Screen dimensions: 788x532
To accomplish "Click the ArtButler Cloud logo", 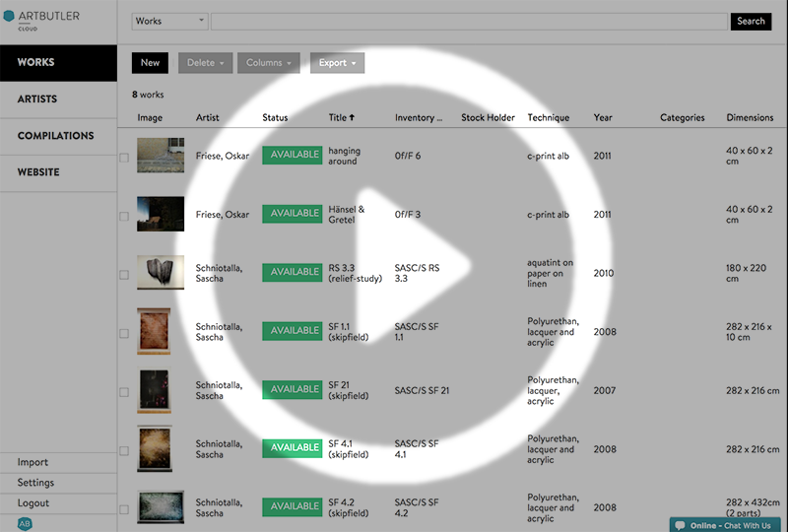I will [41, 20].
